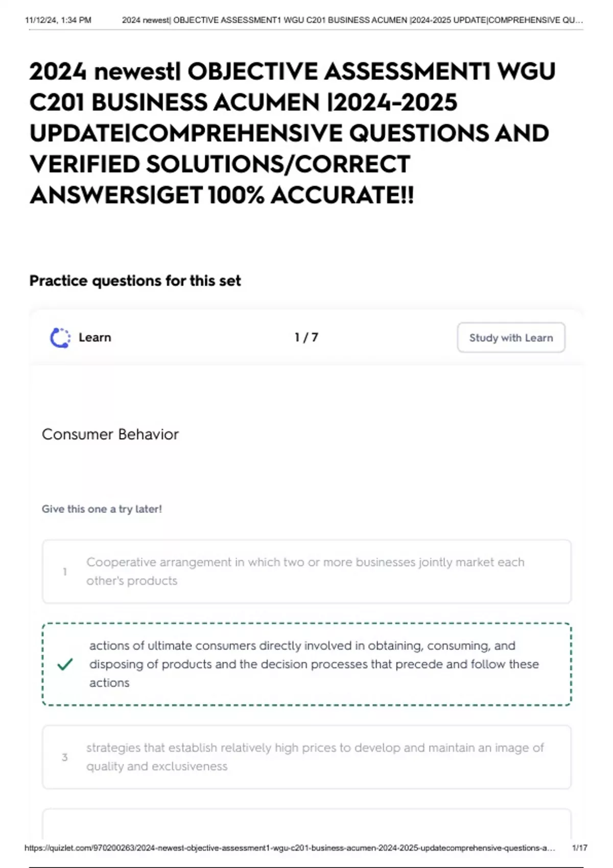Click the checkmark inside the dashed answer box
This screenshot has height=868, width=613.
click(65, 664)
